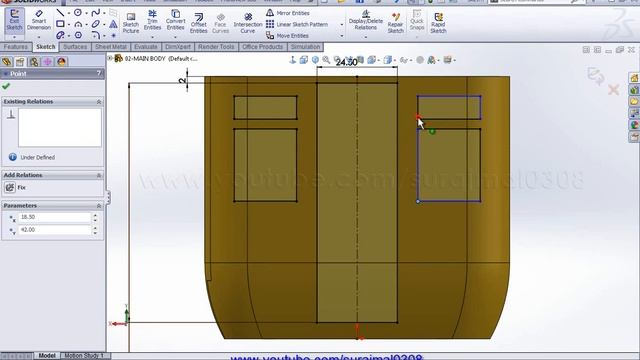
Task: Activate the Trim Entities tool
Action: tap(152, 20)
